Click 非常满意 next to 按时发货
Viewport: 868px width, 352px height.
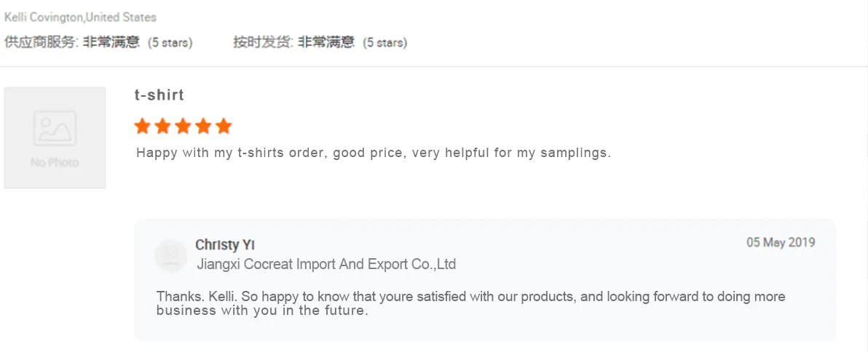point(325,42)
